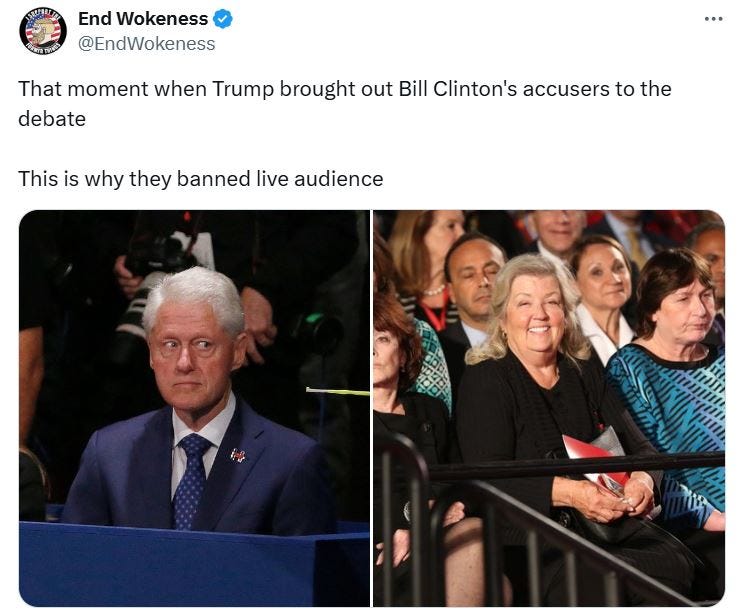
Task: Click the line "This is why they banned live audience"
Action: pos(201,179)
